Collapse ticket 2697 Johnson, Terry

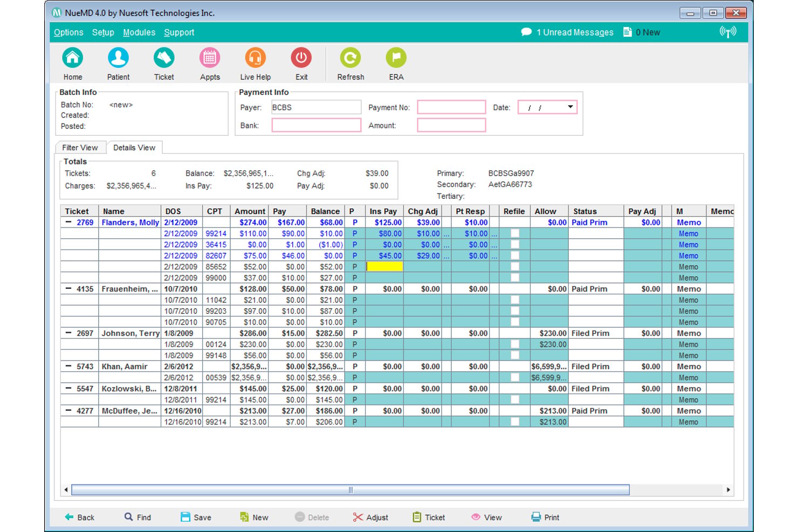coord(68,333)
